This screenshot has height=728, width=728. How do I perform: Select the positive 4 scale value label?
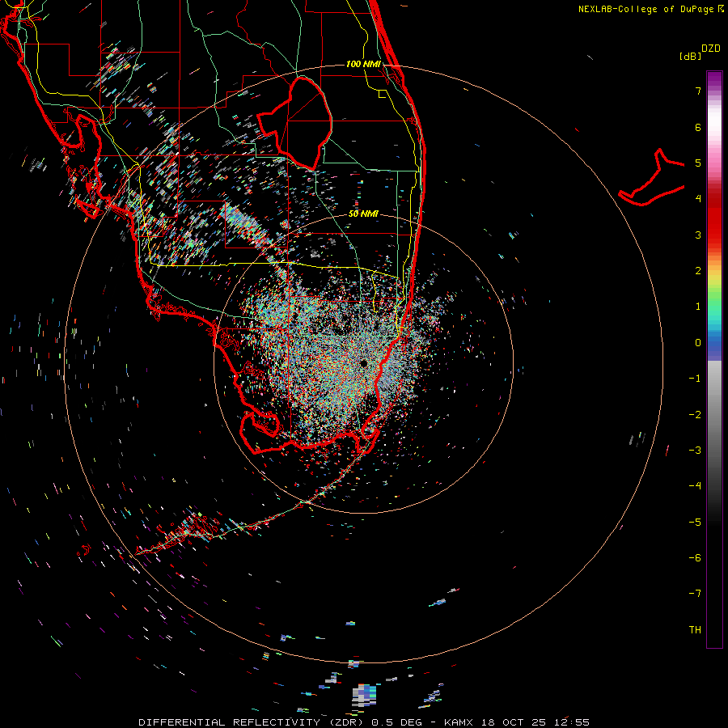tap(698, 199)
